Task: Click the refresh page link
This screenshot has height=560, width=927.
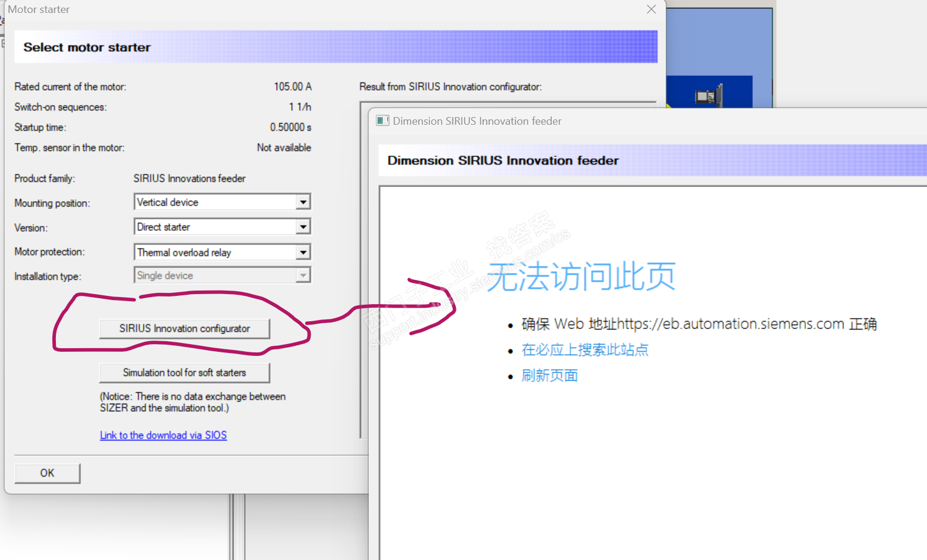Action: coord(549,376)
